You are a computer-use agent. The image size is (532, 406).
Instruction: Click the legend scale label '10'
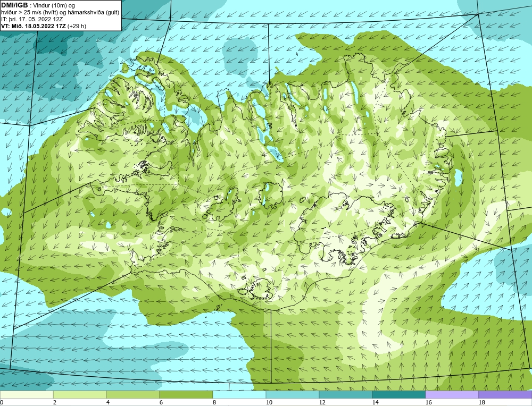pyautogui.click(x=269, y=403)
